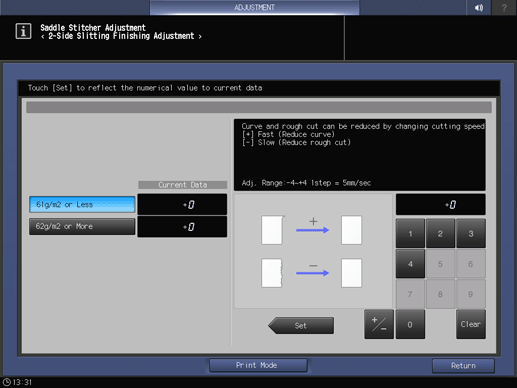Viewport: 517px width, 388px height.
Task: Select the 62g/m2 or More option
Action: click(82, 227)
